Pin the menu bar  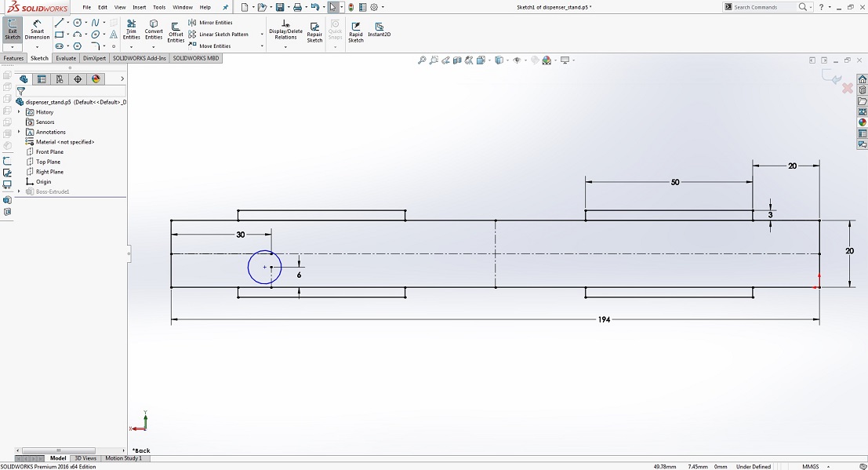tap(225, 7)
